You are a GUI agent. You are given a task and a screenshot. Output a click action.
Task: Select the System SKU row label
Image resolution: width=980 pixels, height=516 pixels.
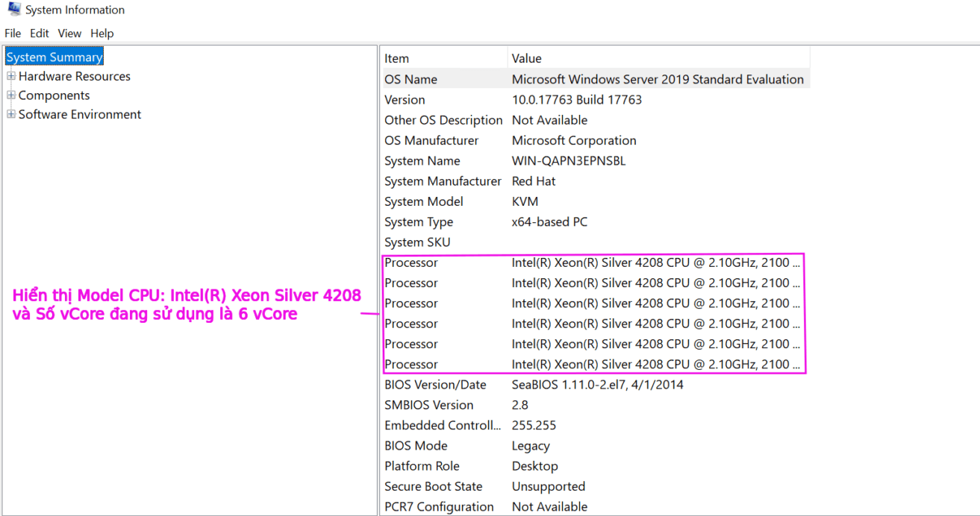point(418,242)
